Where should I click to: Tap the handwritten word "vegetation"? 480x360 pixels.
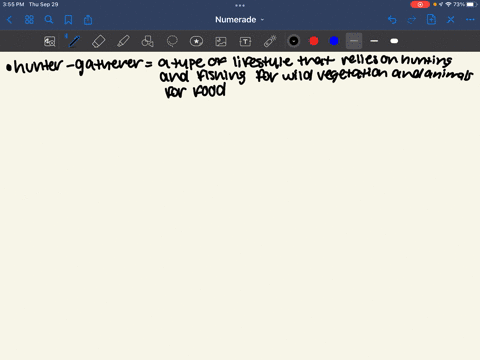coord(352,75)
